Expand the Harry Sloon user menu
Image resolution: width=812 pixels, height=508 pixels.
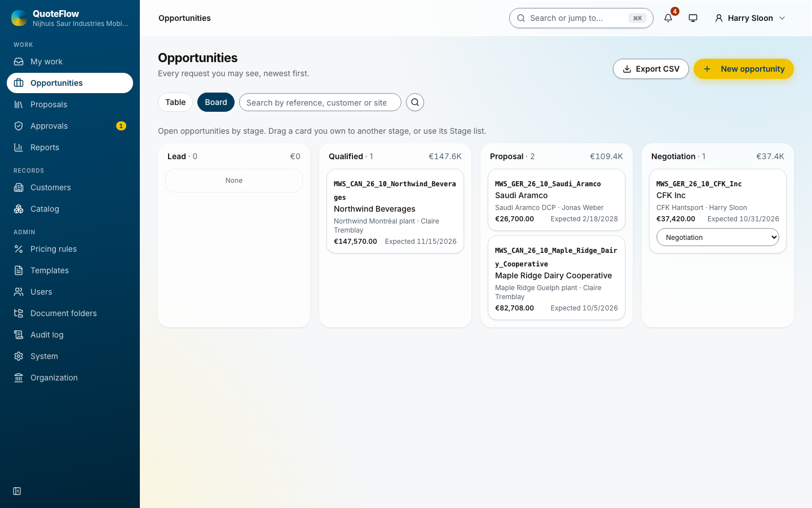(x=750, y=18)
